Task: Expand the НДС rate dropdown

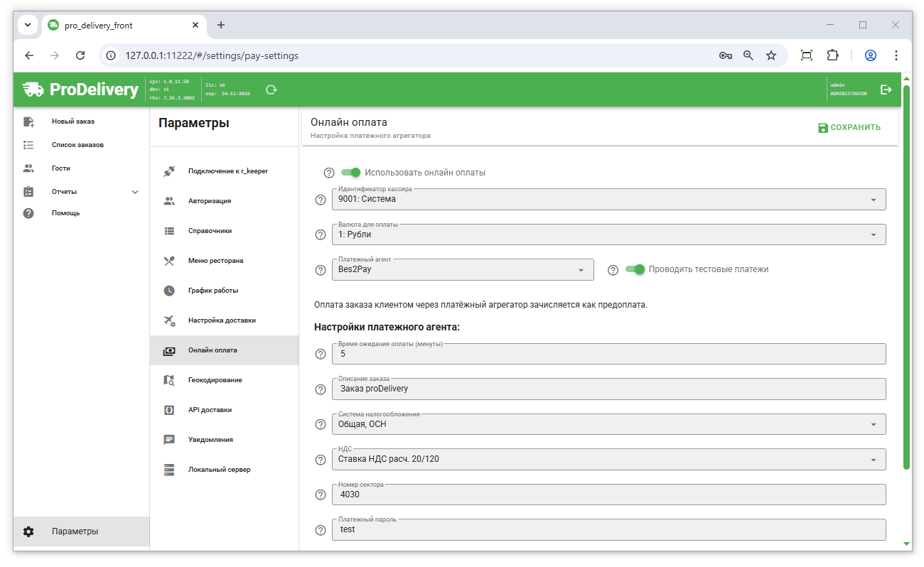Action: click(608, 460)
